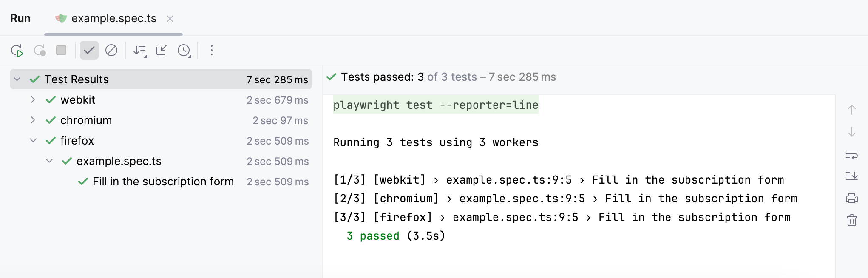The width and height of the screenshot is (868, 278).
Task: Open the sort tests dropdown
Action: [140, 51]
